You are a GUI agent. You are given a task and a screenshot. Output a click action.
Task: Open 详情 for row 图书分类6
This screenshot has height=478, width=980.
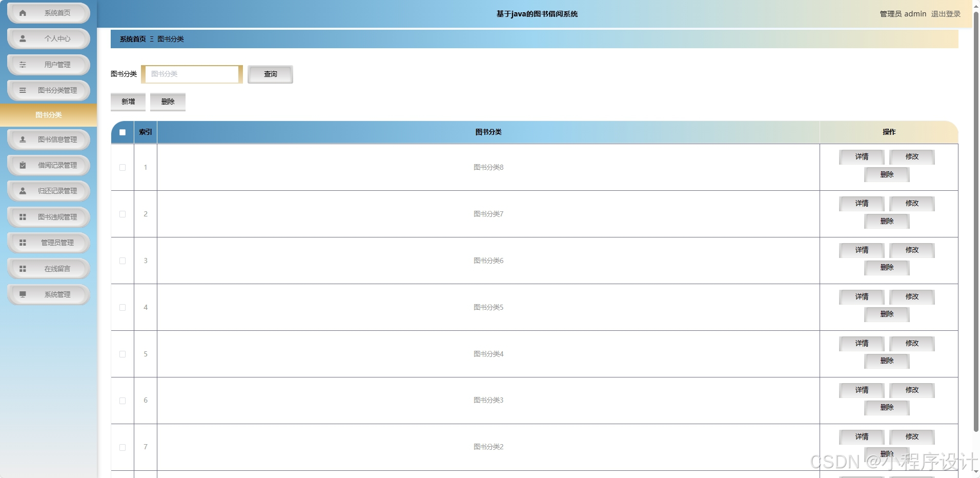point(862,250)
